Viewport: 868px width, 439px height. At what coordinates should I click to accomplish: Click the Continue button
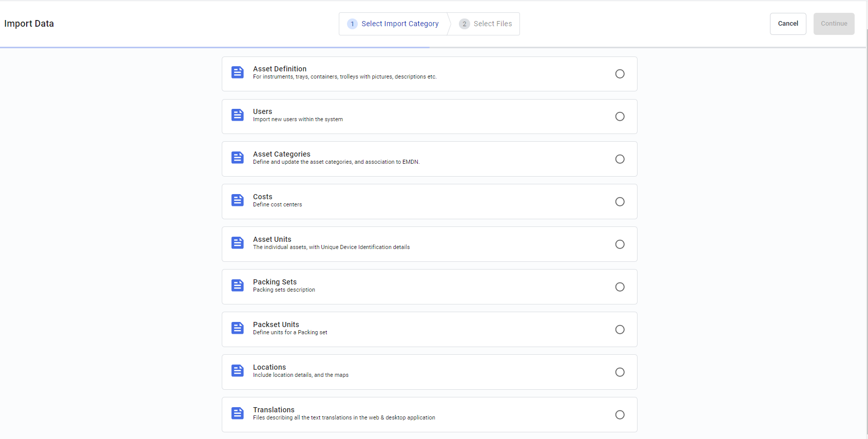(x=834, y=24)
